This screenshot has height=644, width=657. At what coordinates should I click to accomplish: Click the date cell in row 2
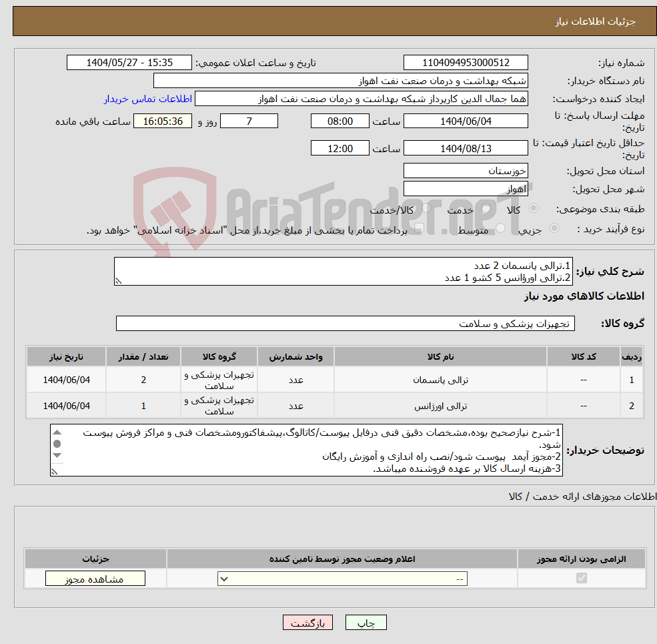tap(66, 406)
